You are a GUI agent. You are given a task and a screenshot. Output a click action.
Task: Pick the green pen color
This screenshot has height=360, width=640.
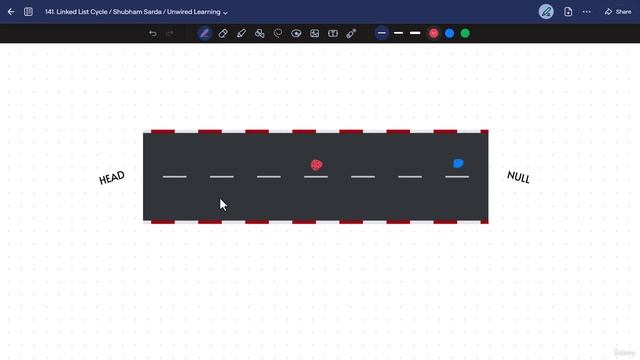tap(465, 33)
